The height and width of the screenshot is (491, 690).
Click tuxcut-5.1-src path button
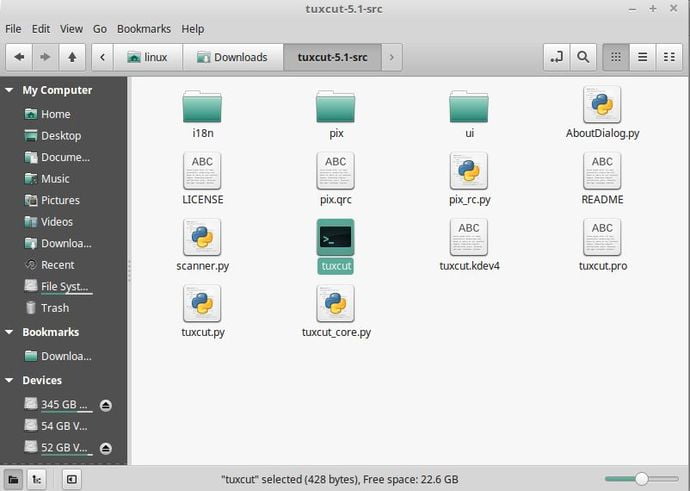(332, 57)
